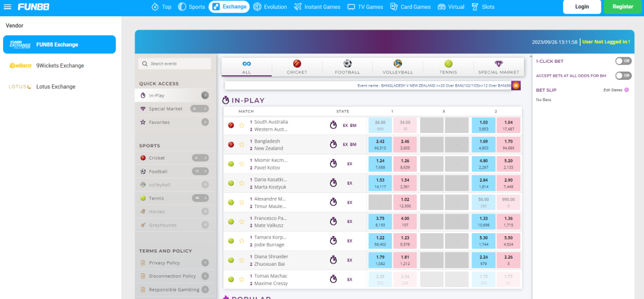644x299 pixels.
Task: Click lay odds 5.50 on Korpatsch match
Action: click(508, 241)
